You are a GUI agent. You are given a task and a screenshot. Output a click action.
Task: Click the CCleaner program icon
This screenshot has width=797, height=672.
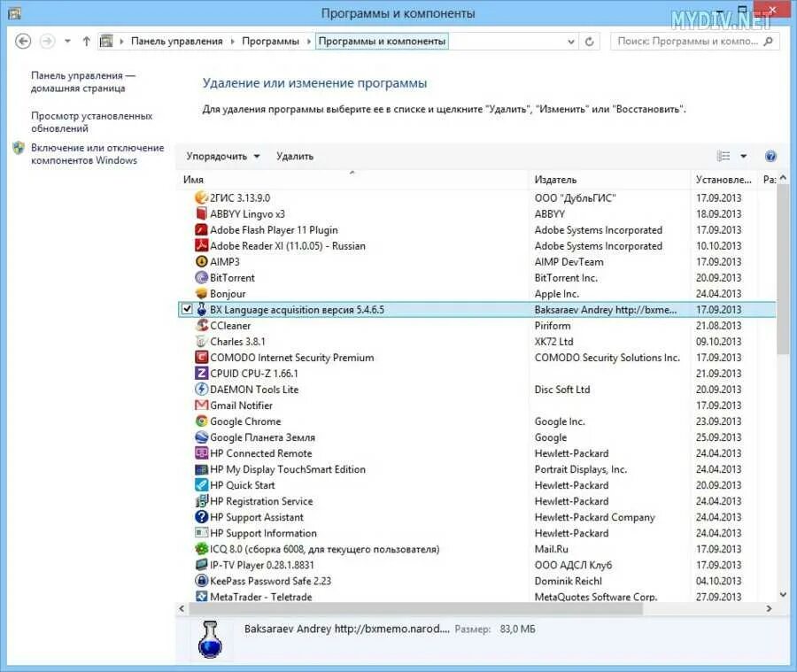[202, 325]
